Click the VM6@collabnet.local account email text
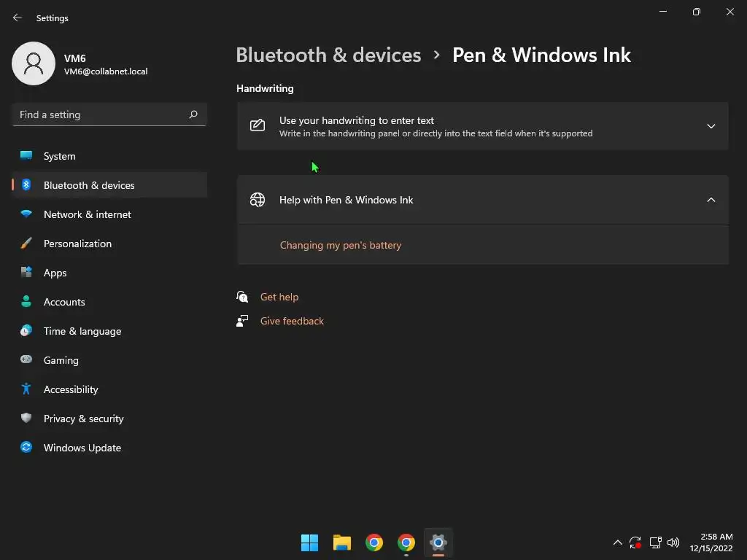This screenshot has width=747, height=560. click(106, 71)
